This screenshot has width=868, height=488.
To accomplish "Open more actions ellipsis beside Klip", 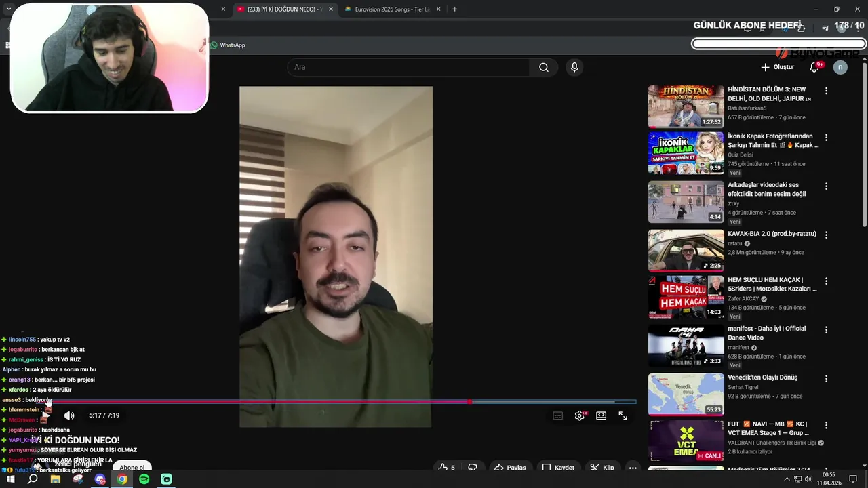I will [x=632, y=468].
